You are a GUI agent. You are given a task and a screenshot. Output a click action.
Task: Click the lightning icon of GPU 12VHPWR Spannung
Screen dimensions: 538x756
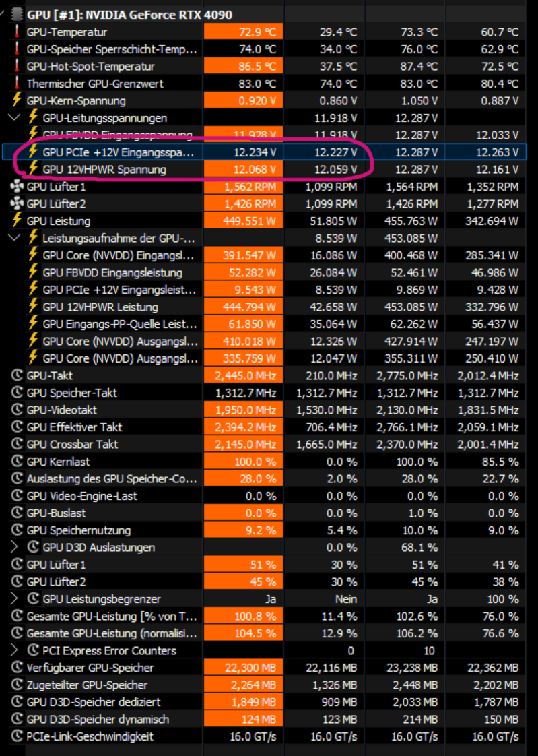pos(33,168)
